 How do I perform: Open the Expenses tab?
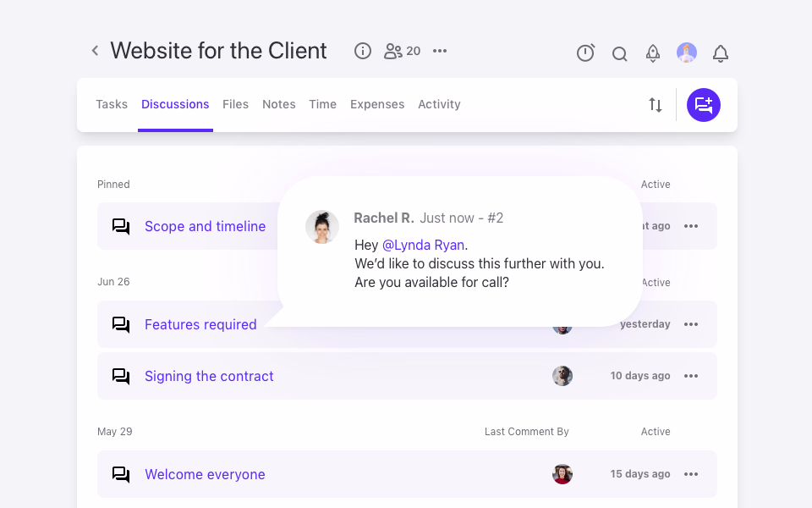[x=377, y=104]
